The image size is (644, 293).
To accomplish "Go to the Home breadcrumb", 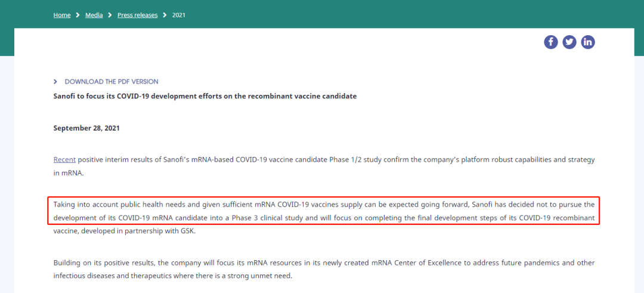I will pyautogui.click(x=62, y=15).
